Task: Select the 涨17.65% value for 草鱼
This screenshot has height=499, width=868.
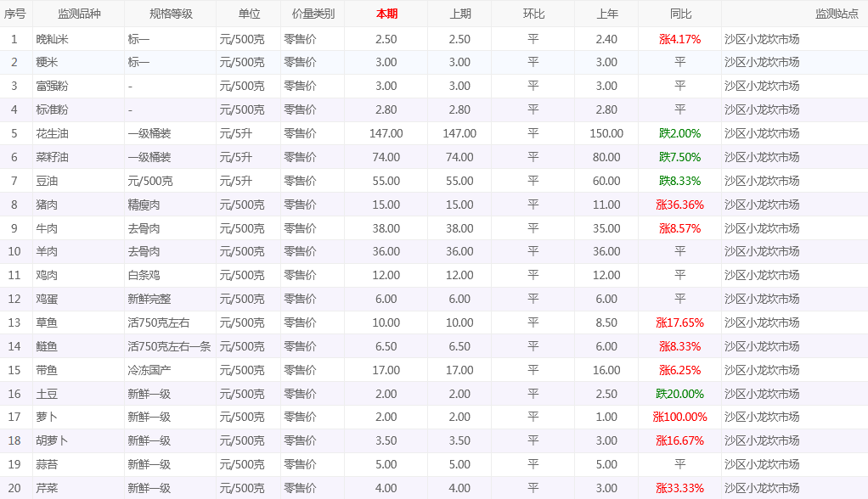Action: click(679, 323)
